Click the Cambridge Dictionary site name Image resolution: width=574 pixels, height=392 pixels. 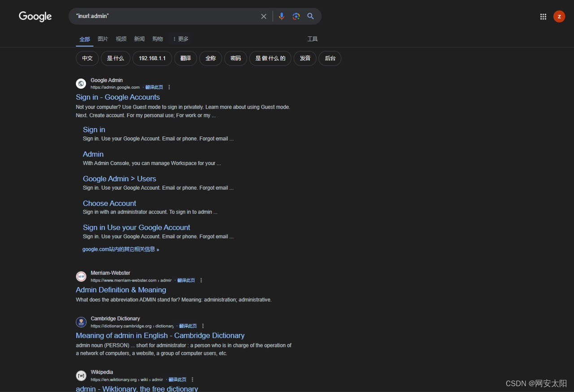click(x=115, y=318)
